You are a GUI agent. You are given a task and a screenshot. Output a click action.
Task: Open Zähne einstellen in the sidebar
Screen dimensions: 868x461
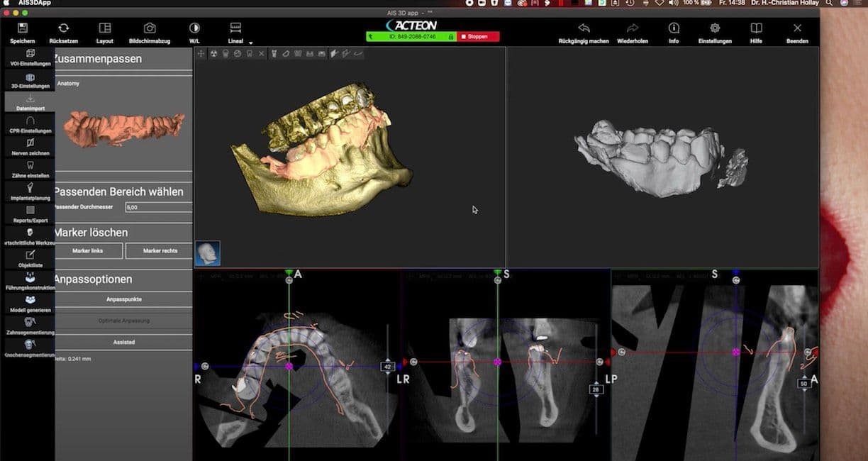pos(30,169)
